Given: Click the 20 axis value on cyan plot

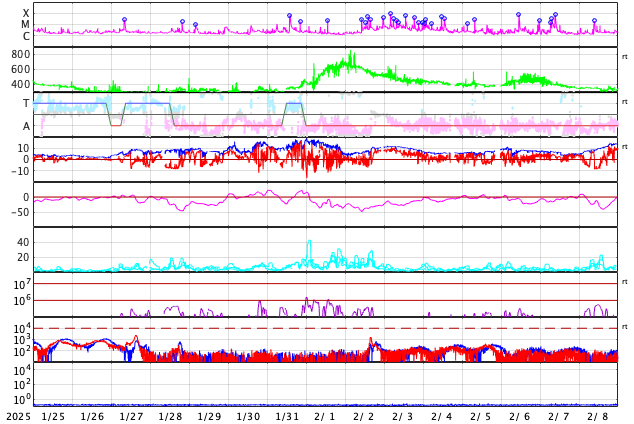Looking at the screenshot, I should tap(23, 257).
